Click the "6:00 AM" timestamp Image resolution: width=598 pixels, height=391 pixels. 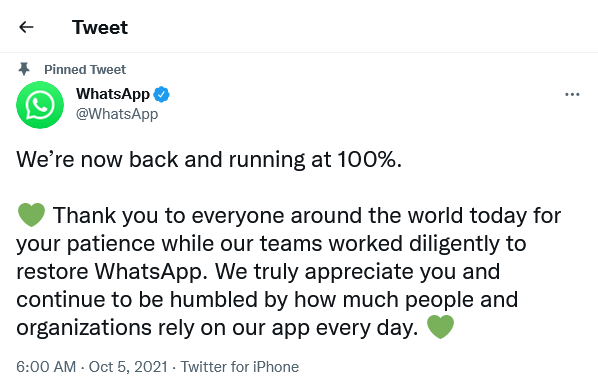[46, 367]
